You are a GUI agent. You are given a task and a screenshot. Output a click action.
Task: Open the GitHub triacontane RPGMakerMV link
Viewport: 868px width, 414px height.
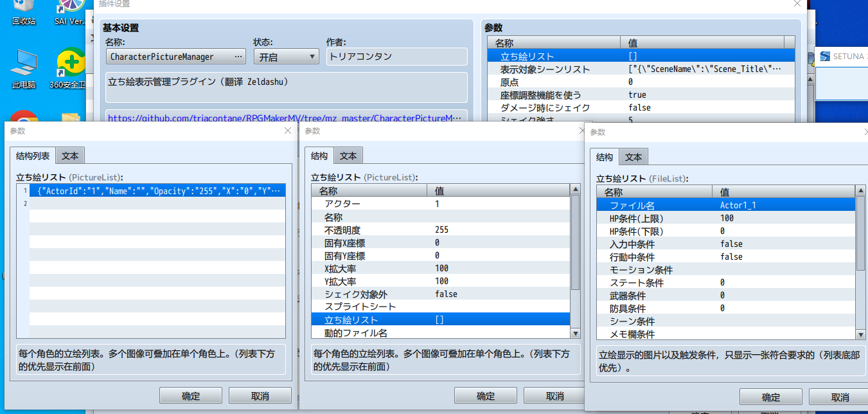[x=285, y=118]
